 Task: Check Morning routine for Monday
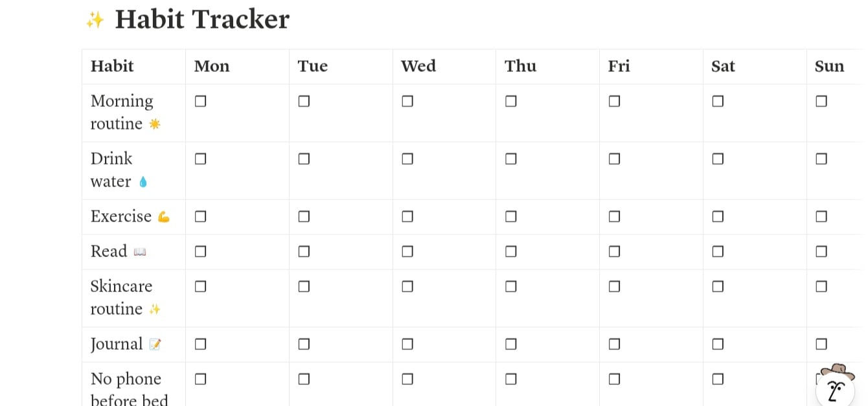pos(201,102)
